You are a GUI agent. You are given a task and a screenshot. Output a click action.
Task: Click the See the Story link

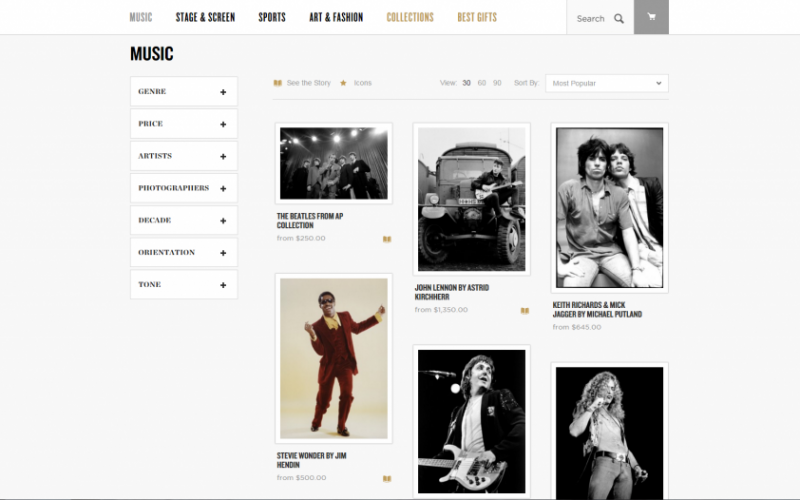pyautogui.click(x=309, y=83)
